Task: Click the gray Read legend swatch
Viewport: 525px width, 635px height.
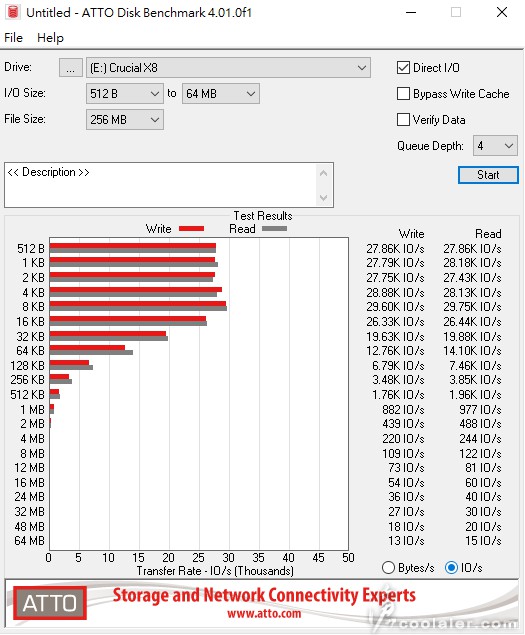Action: (x=274, y=229)
